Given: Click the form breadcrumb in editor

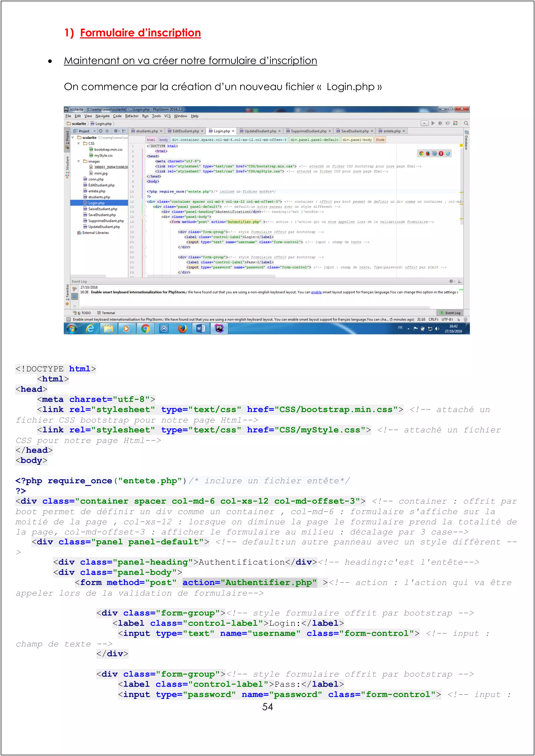Looking at the screenshot, I should click(380, 140).
